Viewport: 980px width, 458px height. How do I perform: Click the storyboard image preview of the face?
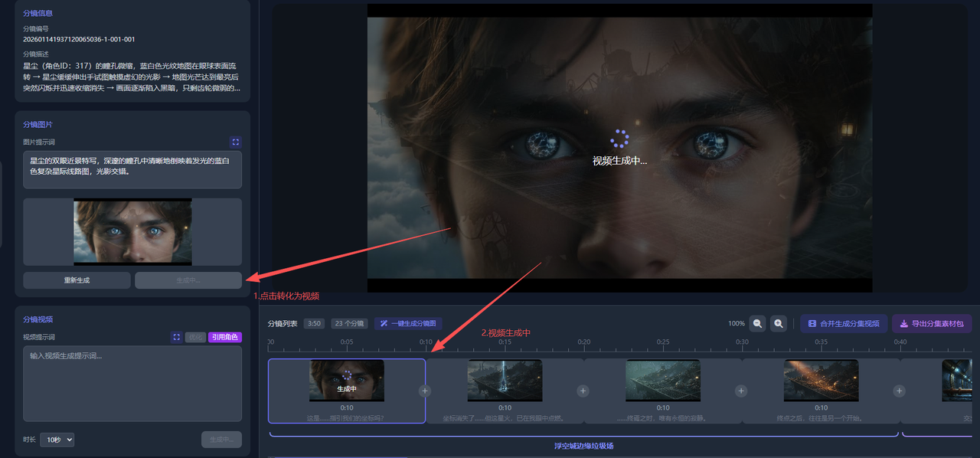(132, 232)
